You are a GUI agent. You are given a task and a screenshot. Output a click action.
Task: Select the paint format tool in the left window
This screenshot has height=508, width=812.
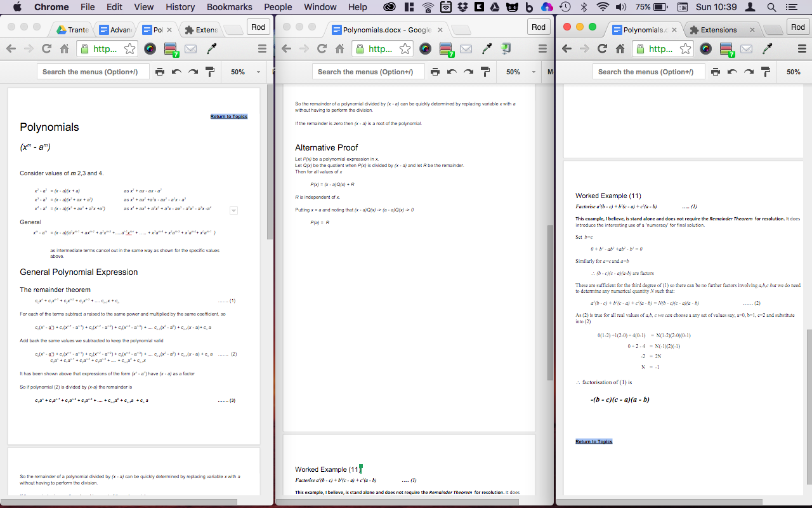coord(210,72)
